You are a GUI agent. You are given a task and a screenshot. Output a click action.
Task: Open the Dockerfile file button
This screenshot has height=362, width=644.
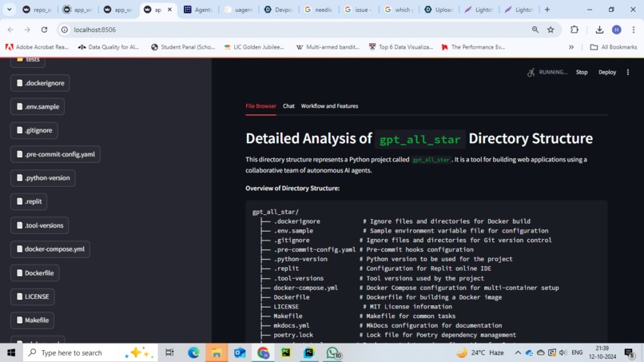[35, 272]
